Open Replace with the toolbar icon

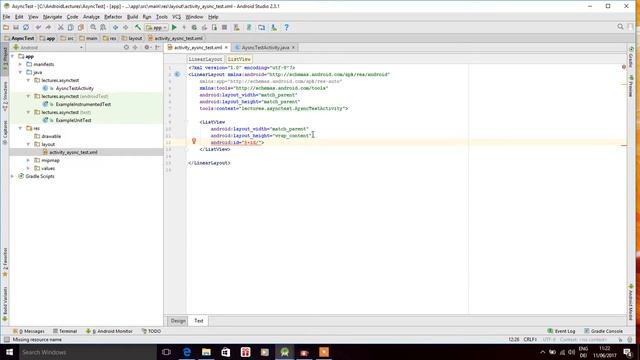pos(103,27)
